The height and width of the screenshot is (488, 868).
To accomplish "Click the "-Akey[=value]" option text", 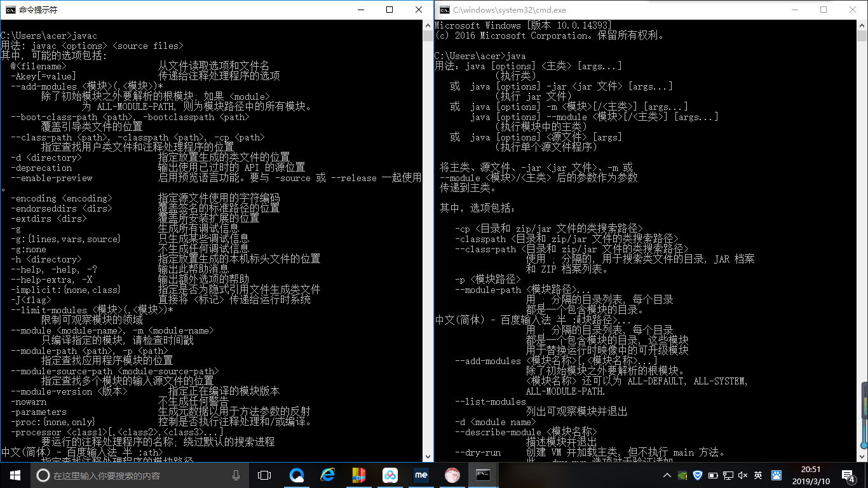I will click(x=44, y=77).
